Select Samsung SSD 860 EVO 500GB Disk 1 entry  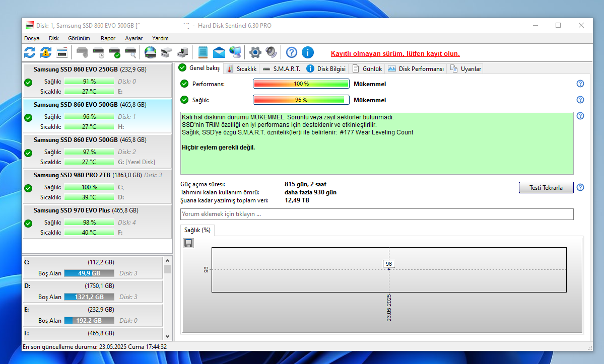click(97, 115)
